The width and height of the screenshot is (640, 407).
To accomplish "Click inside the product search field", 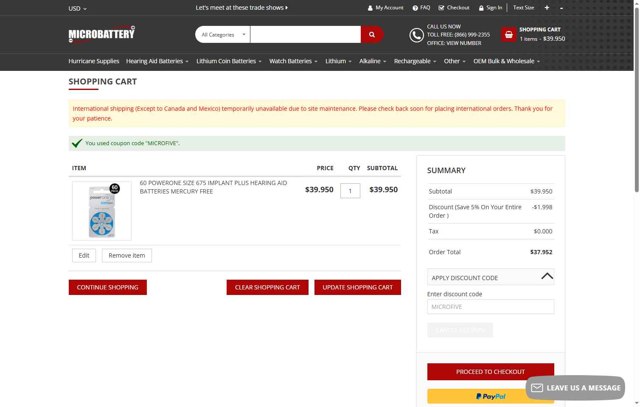I will point(306,35).
